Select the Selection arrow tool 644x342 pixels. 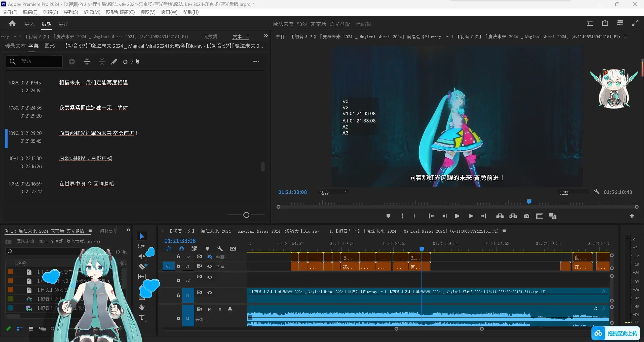click(x=142, y=236)
